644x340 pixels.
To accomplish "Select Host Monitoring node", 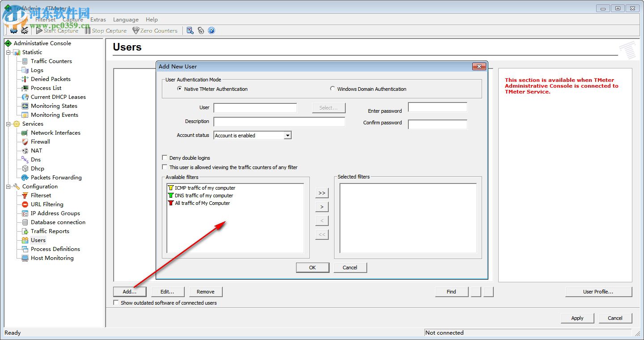I will [x=52, y=258].
